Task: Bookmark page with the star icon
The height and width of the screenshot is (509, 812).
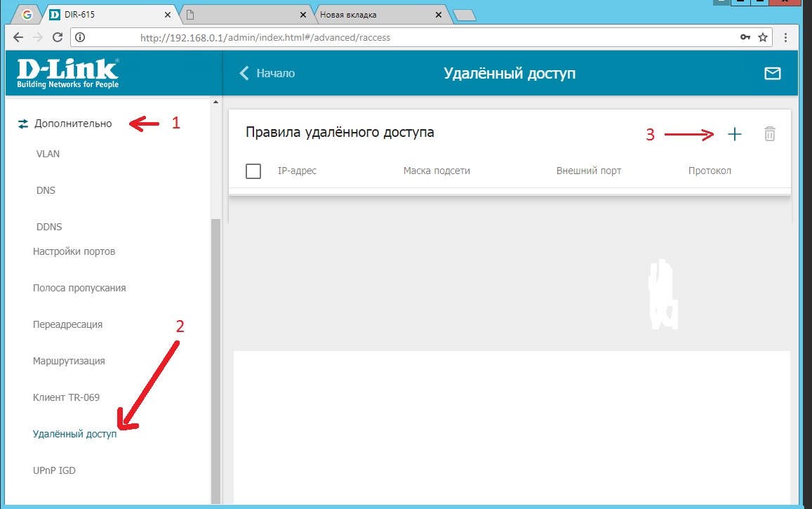Action: coord(763,37)
